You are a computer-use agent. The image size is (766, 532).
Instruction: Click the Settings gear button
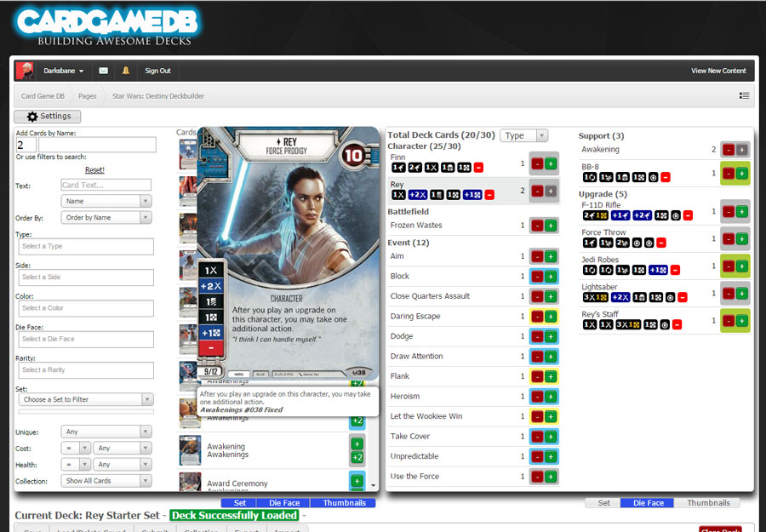[x=48, y=117]
